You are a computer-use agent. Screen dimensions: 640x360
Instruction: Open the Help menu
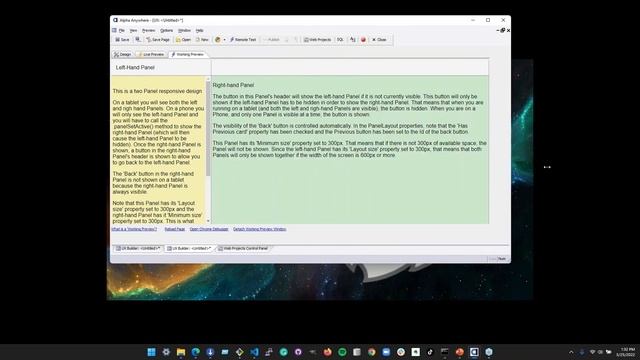(x=200, y=30)
